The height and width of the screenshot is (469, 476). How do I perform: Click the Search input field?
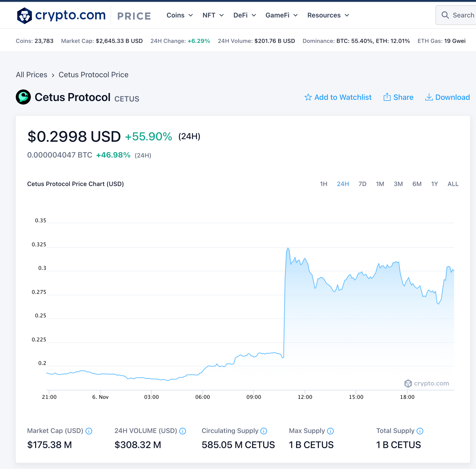point(463,15)
